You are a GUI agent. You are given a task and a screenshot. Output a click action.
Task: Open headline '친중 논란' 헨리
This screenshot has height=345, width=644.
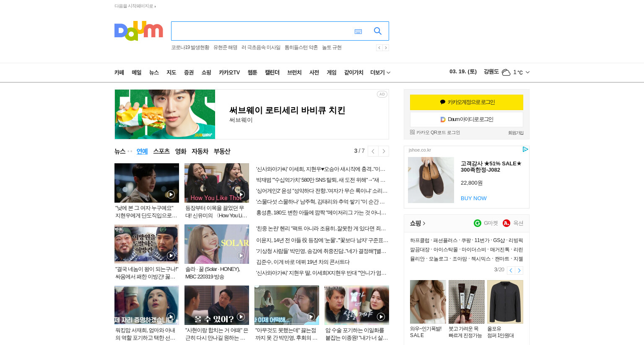(x=321, y=229)
